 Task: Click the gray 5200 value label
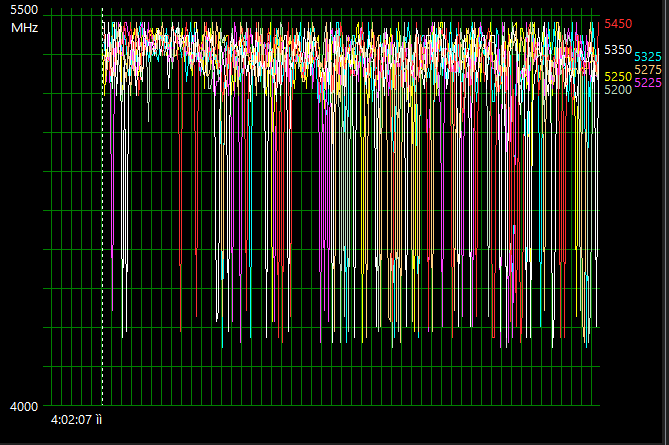point(618,90)
